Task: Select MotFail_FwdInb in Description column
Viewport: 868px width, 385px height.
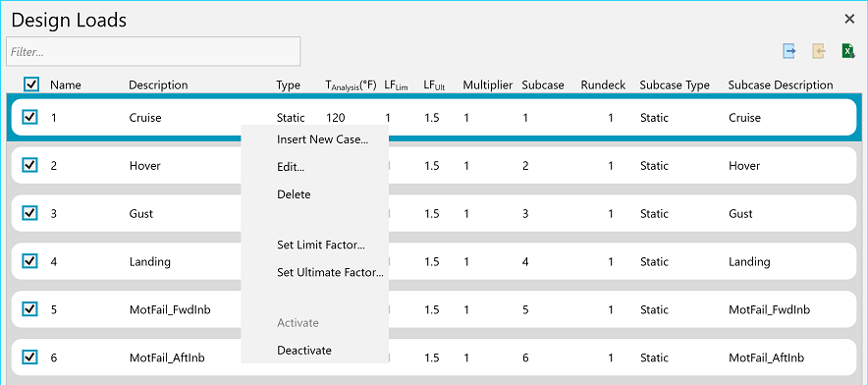Action: (170, 309)
